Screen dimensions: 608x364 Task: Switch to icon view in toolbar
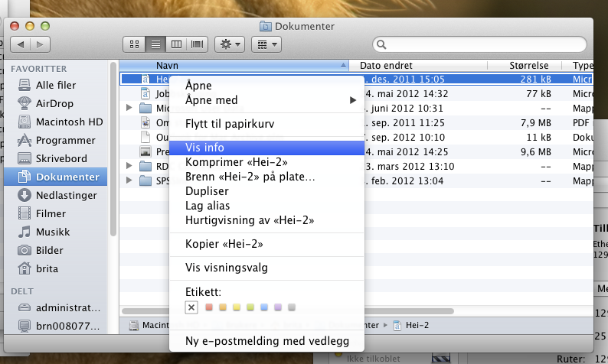[134, 44]
